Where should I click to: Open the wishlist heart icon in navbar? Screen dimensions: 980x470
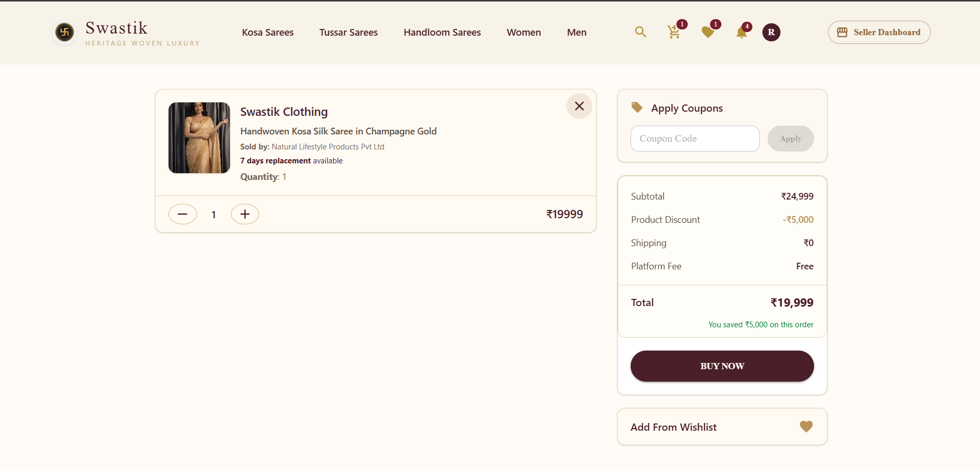708,32
